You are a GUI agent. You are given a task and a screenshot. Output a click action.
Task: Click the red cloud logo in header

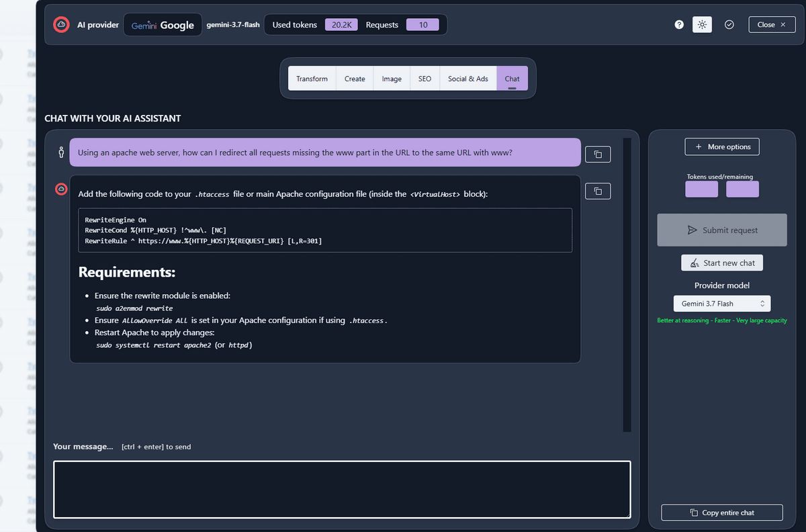(61, 25)
